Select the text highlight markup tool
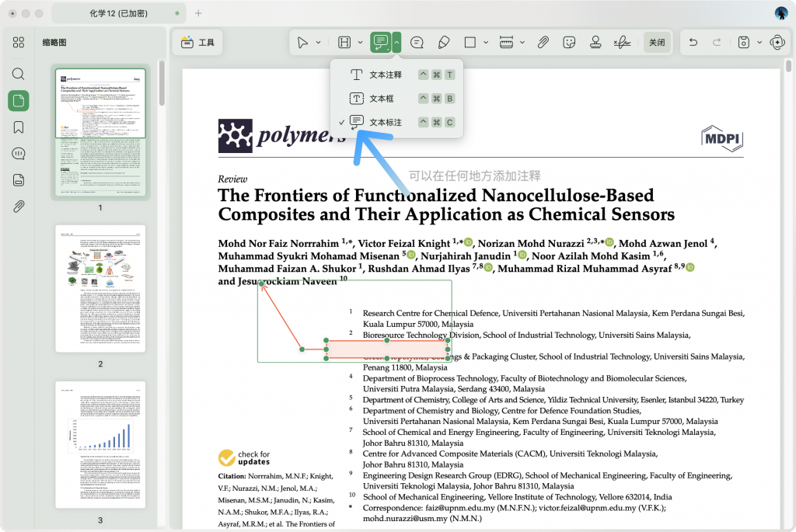 pos(344,43)
